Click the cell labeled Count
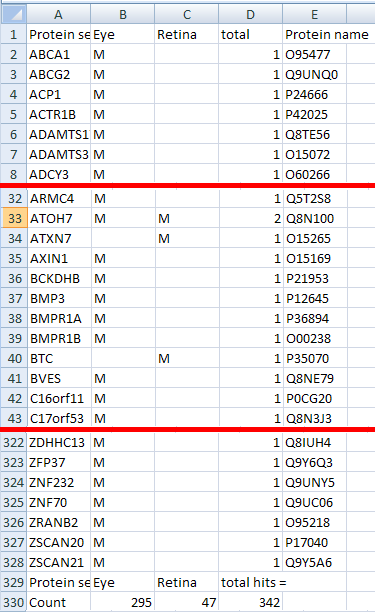The width and height of the screenshot is (375, 614). (x=58, y=602)
